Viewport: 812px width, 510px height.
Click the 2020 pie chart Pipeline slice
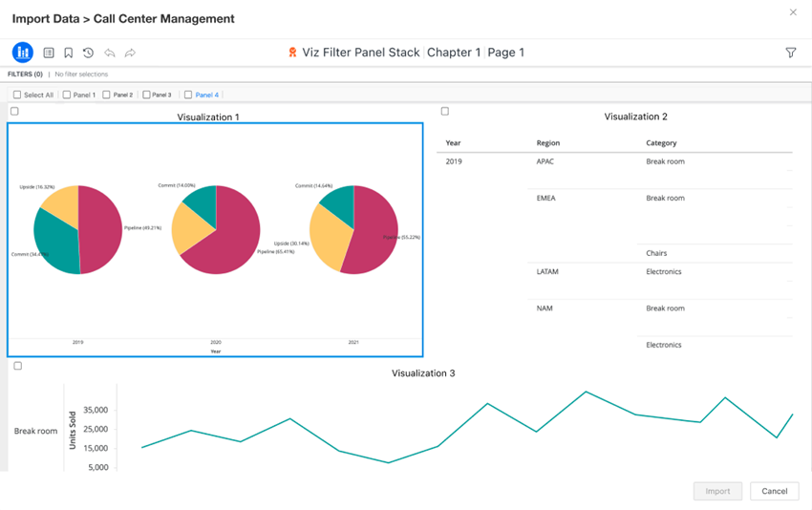click(x=229, y=244)
